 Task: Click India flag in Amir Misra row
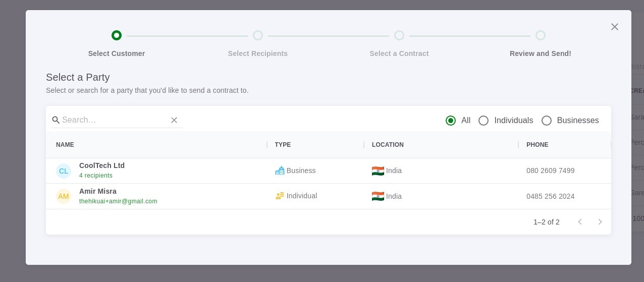tap(378, 196)
